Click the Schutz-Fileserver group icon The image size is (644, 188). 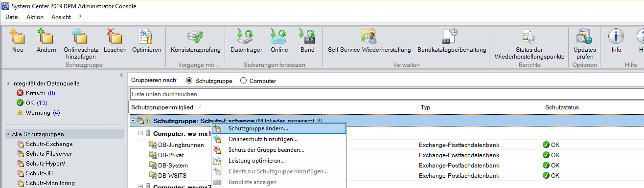(21, 154)
